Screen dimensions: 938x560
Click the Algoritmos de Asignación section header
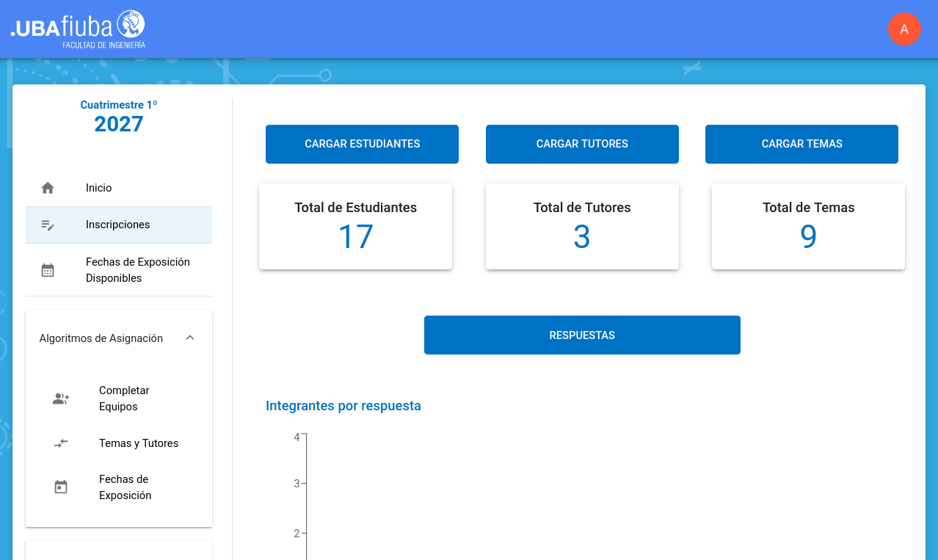(x=101, y=338)
